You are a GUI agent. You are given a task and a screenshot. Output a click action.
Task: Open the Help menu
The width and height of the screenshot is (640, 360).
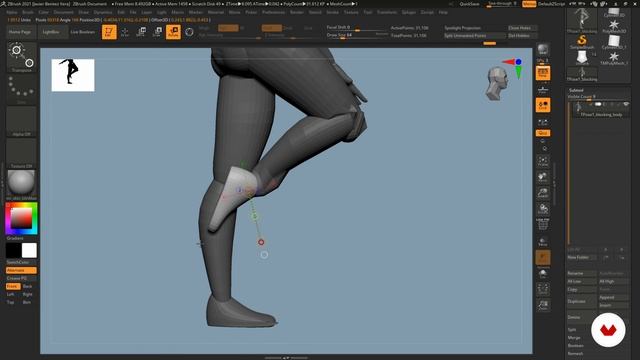(x=443, y=12)
